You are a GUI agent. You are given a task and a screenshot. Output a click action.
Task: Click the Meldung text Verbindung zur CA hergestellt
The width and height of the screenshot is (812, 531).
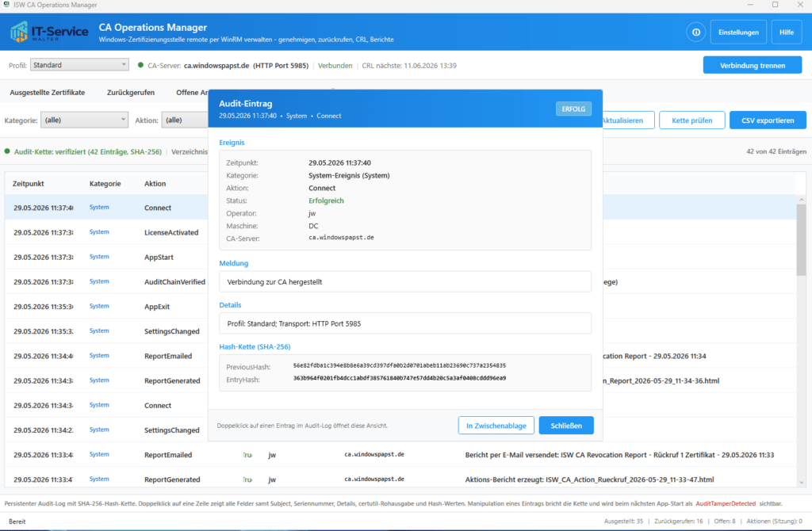(274, 282)
